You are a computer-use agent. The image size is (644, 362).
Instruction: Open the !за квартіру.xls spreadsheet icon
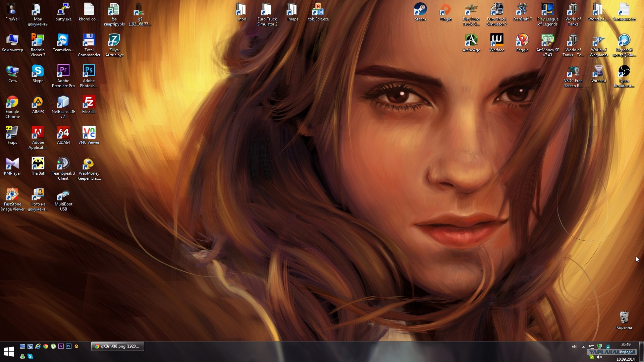pyautogui.click(x=114, y=14)
